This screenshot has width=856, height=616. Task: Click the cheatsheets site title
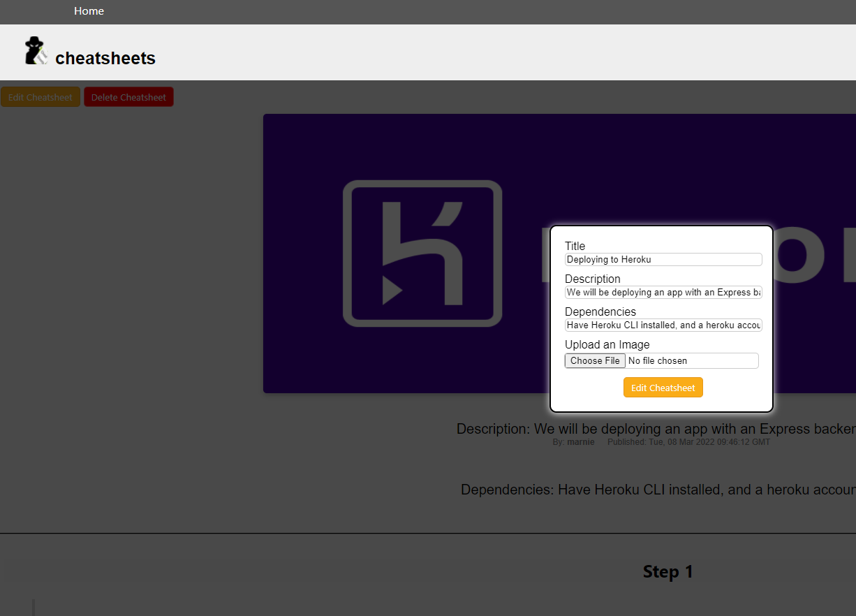point(105,59)
